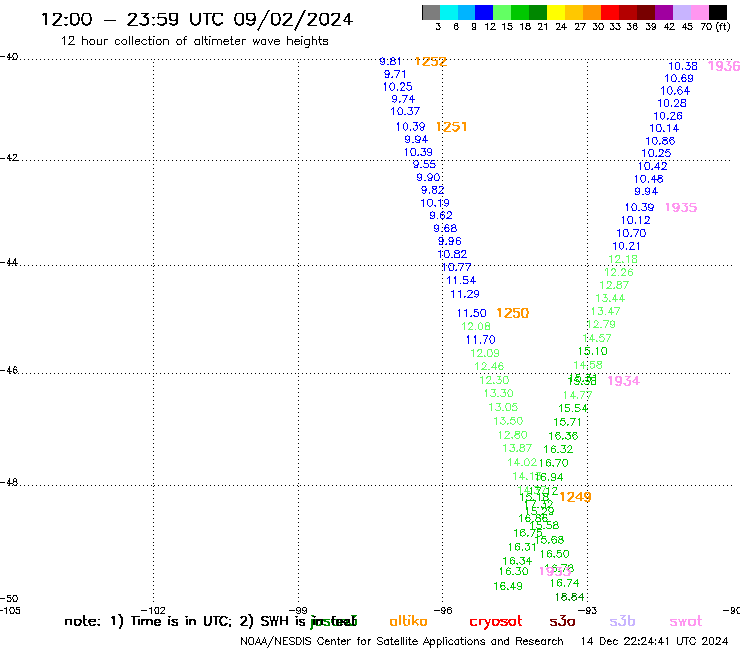Viewport: 740px width, 650px height.
Task: Select the wave height value 10.42
Action: (x=652, y=166)
